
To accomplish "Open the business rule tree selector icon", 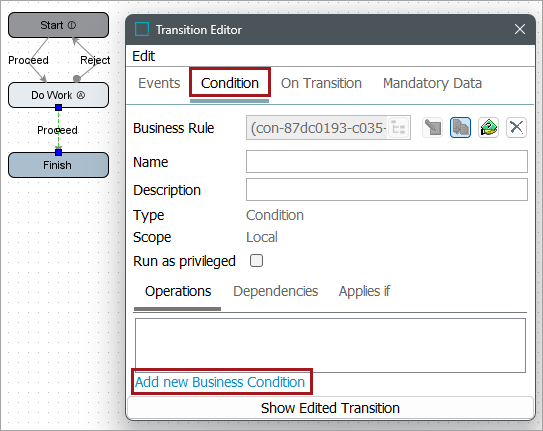I will [x=398, y=128].
